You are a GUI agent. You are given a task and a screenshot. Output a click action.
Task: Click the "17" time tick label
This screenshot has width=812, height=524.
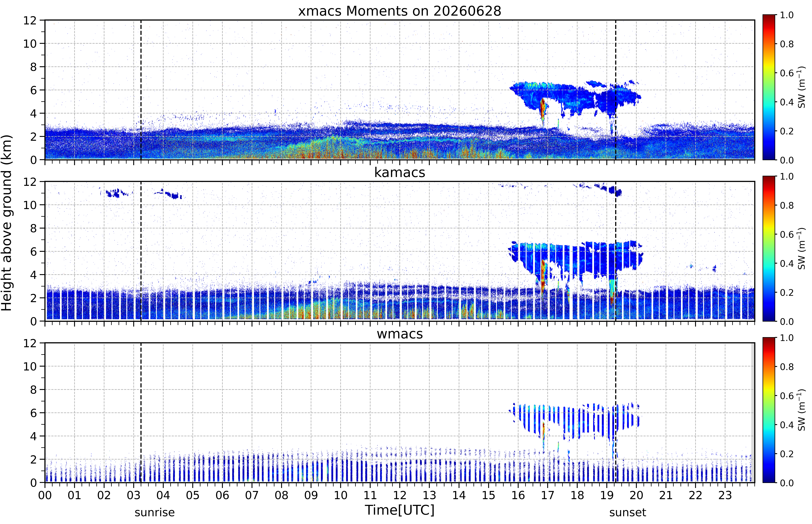click(548, 495)
